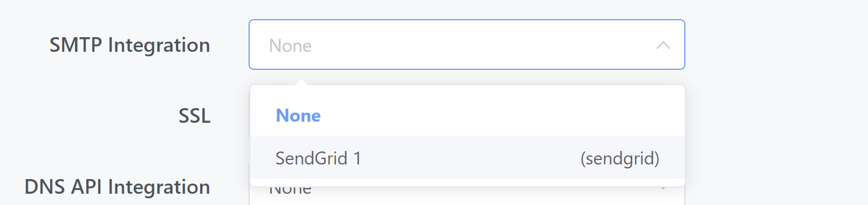Click the blue None text in list
868x205 pixels.
(x=298, y=116)
